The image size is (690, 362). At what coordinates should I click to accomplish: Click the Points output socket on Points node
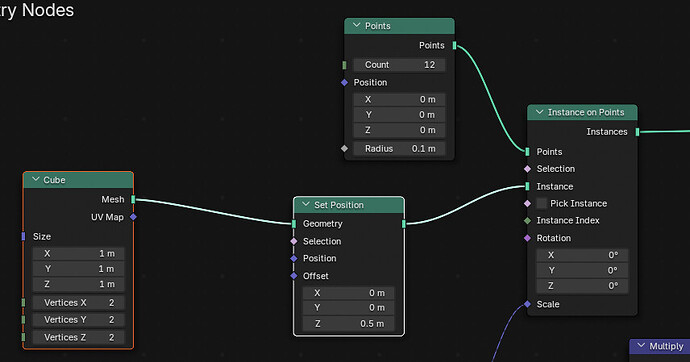click(x=455, y=45)
